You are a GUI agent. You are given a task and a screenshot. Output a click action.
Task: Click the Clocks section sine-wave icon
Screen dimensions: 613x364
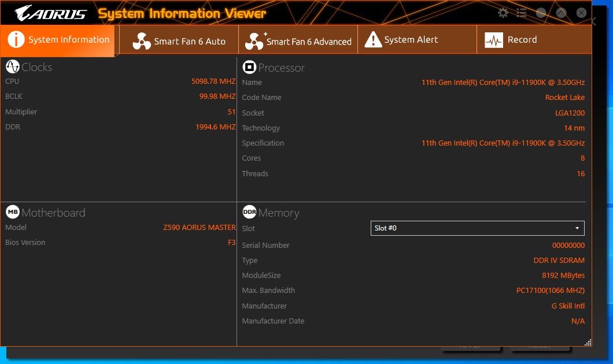tap(13, 67)
